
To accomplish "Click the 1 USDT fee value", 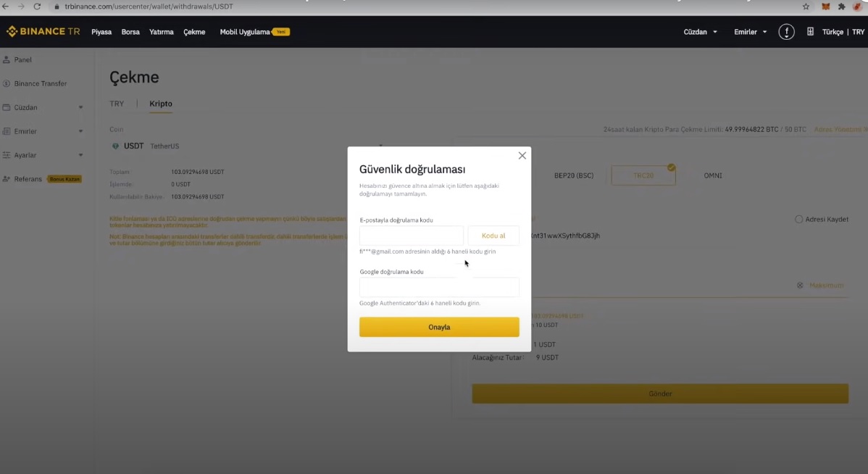I will 544,344.
